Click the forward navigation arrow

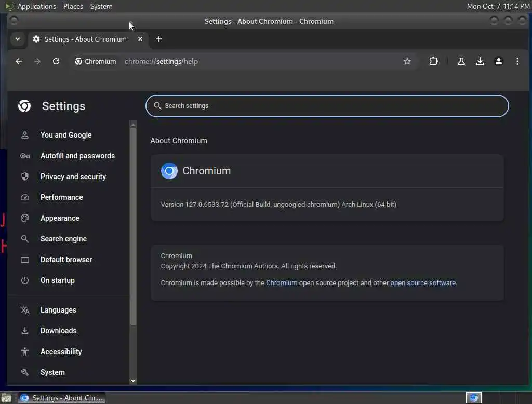37,61
